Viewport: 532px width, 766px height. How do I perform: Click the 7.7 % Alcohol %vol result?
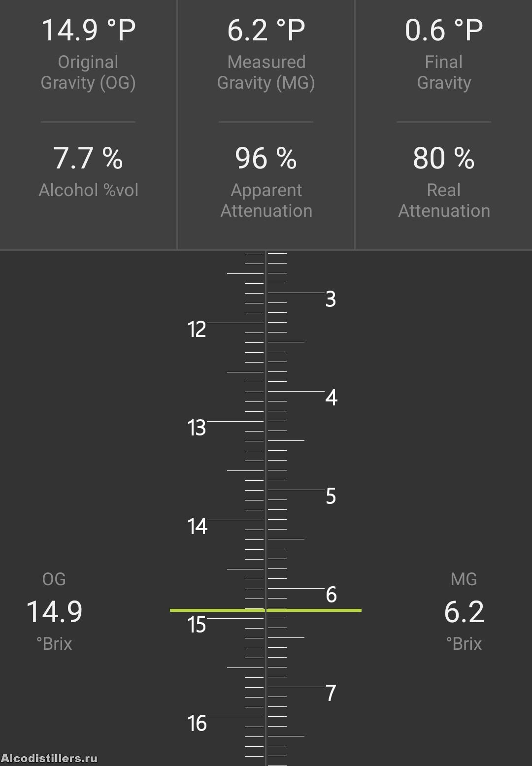88,159
